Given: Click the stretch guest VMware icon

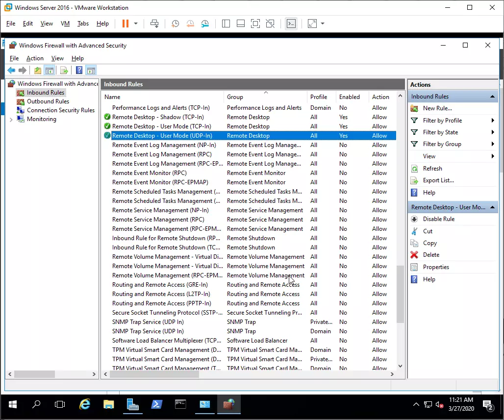Looking at the screenshot, I should point(312,24).
